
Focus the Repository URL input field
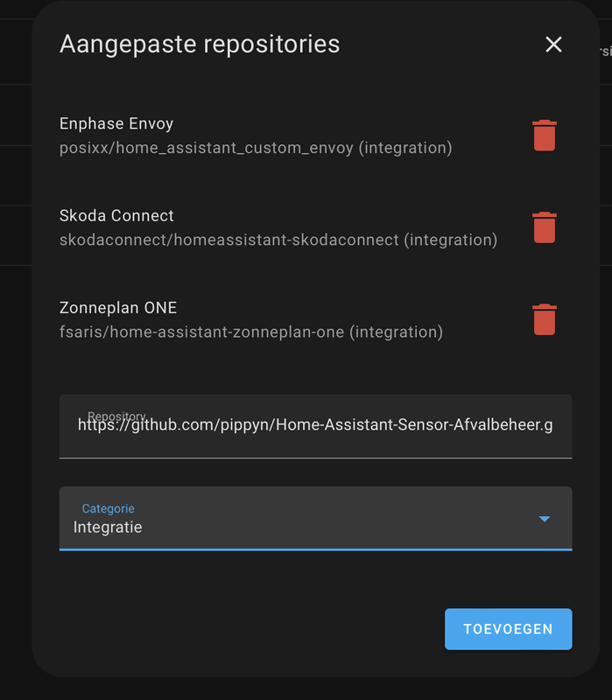(315, 426)
